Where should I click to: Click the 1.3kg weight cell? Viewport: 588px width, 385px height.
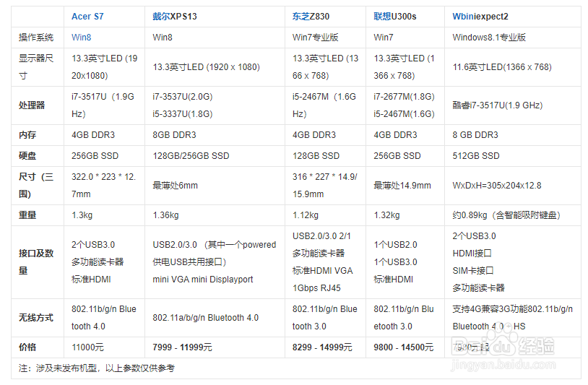click(82, 215)
